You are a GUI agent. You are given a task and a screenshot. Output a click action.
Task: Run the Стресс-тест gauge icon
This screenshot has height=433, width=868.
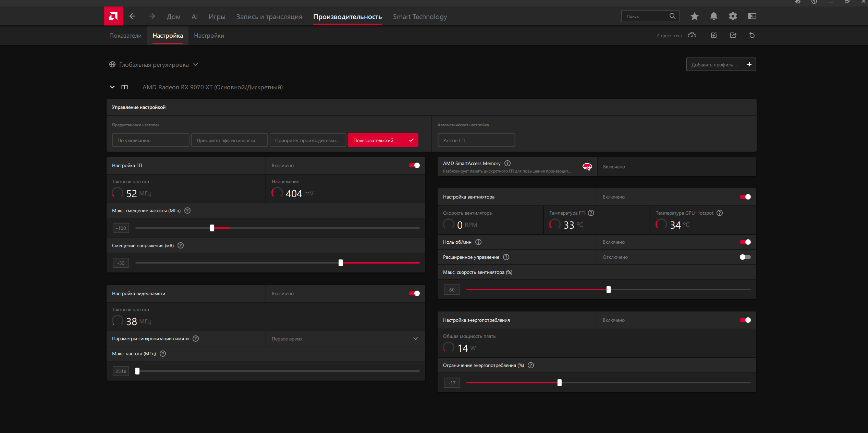tap(692, 35)
